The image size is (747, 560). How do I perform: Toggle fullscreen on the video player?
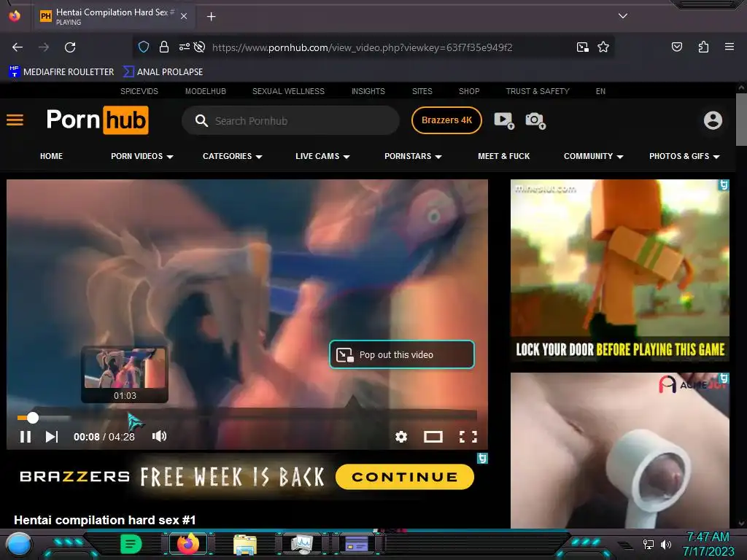point(468,437)
